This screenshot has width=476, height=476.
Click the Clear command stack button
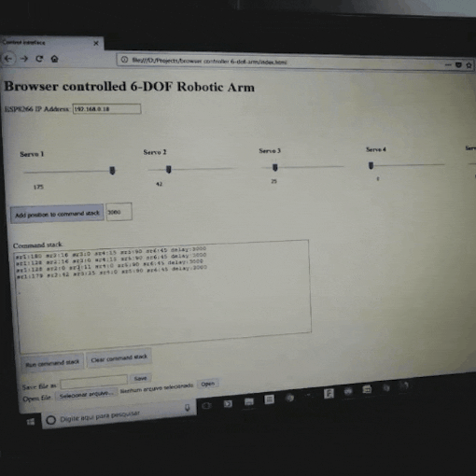[119, 358]
